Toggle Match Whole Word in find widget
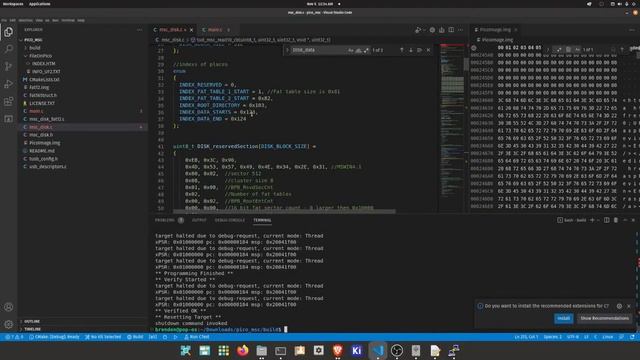This screenshot has width=640, height=360. (358, 50)
